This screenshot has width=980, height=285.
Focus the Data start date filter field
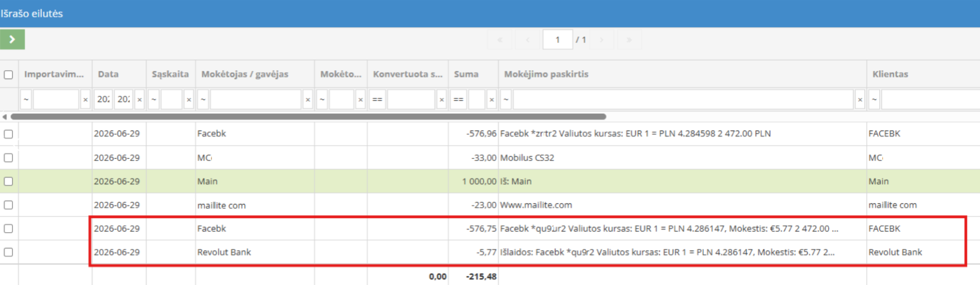pos(104,100)
